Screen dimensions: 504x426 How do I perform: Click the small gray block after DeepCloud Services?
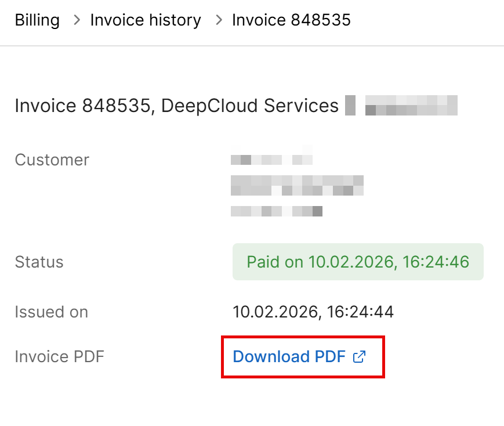[x=350, y=106]
